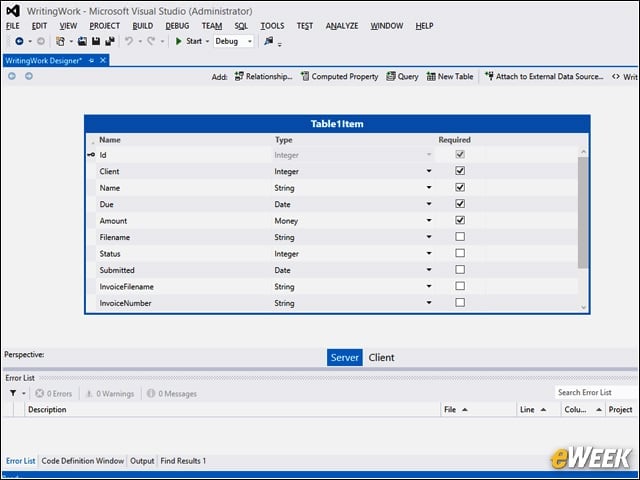The height and width of the screenshot is (480, 640).
Task: Check Required for Filename field
Action: 460,236
